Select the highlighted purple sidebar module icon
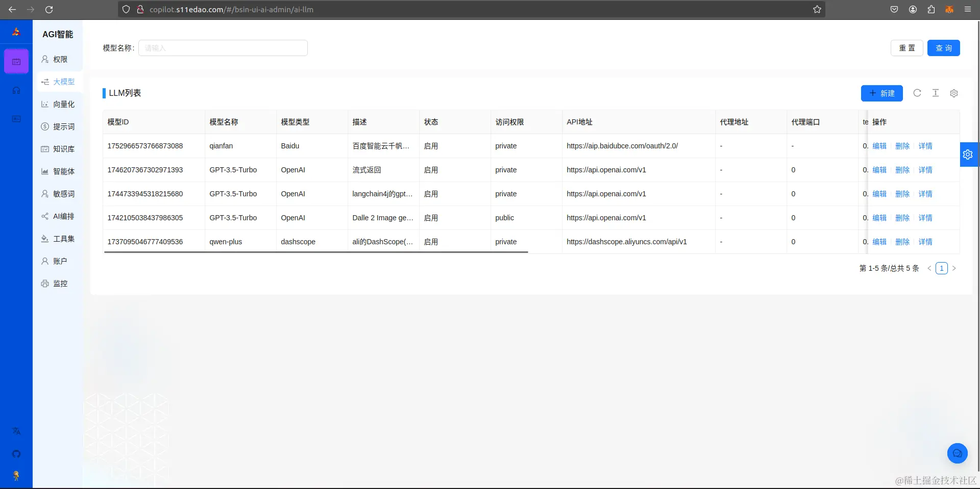980x489 pixels. (x=16, y=62)
